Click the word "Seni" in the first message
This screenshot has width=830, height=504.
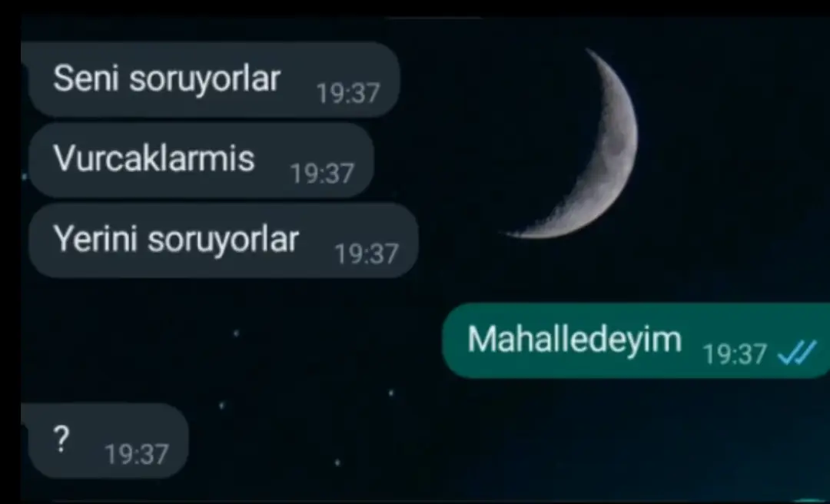click(x=85, y=78)
